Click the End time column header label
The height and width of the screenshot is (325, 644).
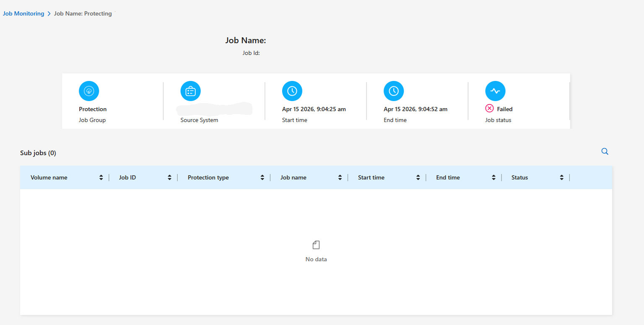(x=448, y=177)
